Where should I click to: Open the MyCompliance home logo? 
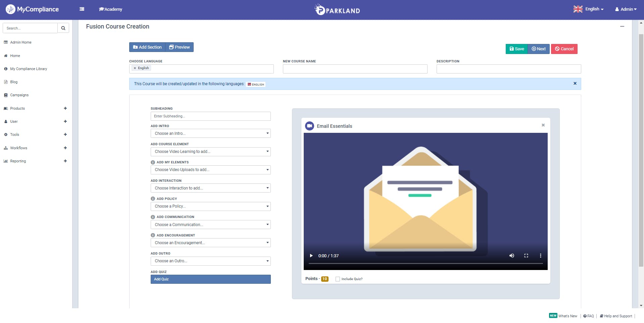(32, 9)
